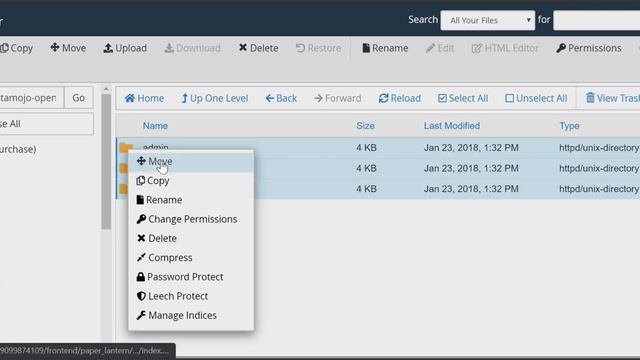This screenshot has height=360, width=640.
Task: Open the HTML Editor
Action: (505, 48)
